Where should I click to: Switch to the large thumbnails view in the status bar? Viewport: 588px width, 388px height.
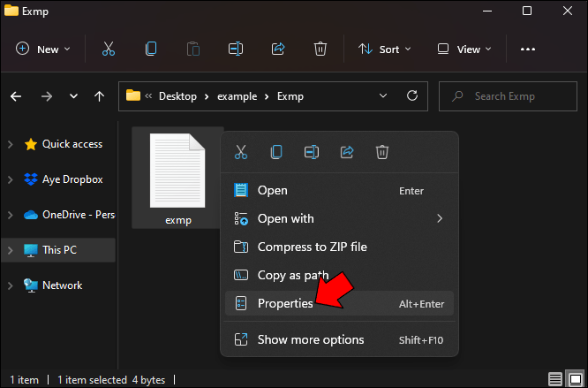pos(575,379)
